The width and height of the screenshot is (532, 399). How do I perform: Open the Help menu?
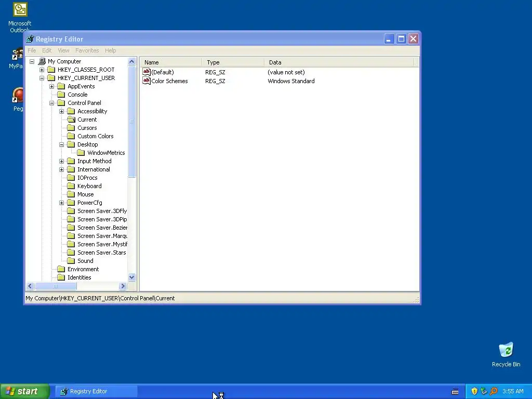110,50
